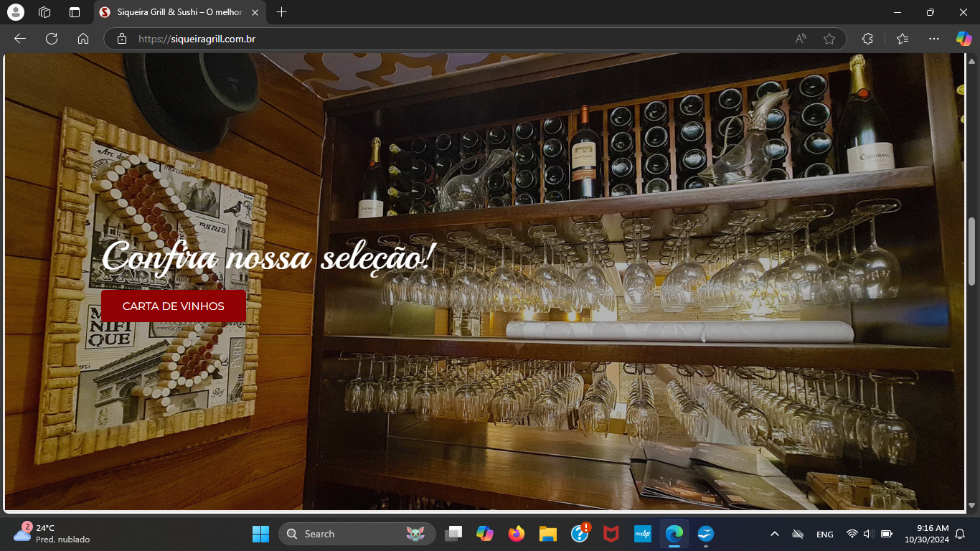The image size is (980, 551).
Task: Open Edge Settings and more menu
Action: tap(933, 39)
